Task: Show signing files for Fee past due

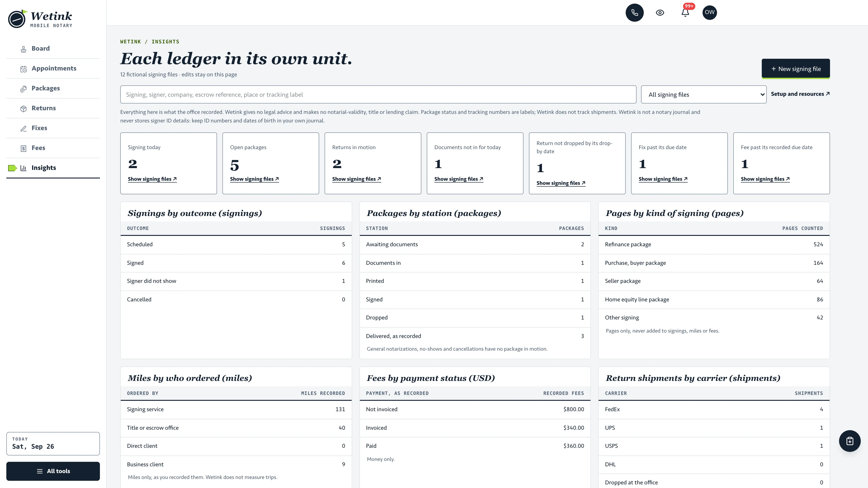Action: coord(765,179)
